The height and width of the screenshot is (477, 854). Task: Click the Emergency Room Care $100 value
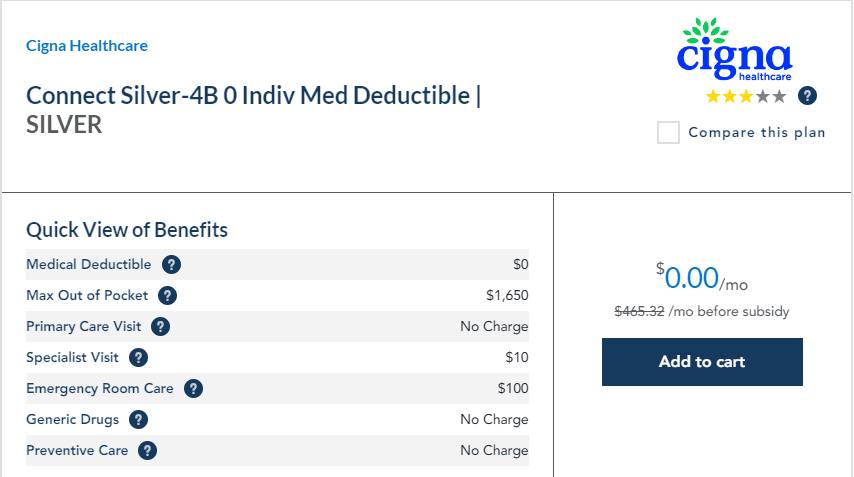tap(512, 389)
